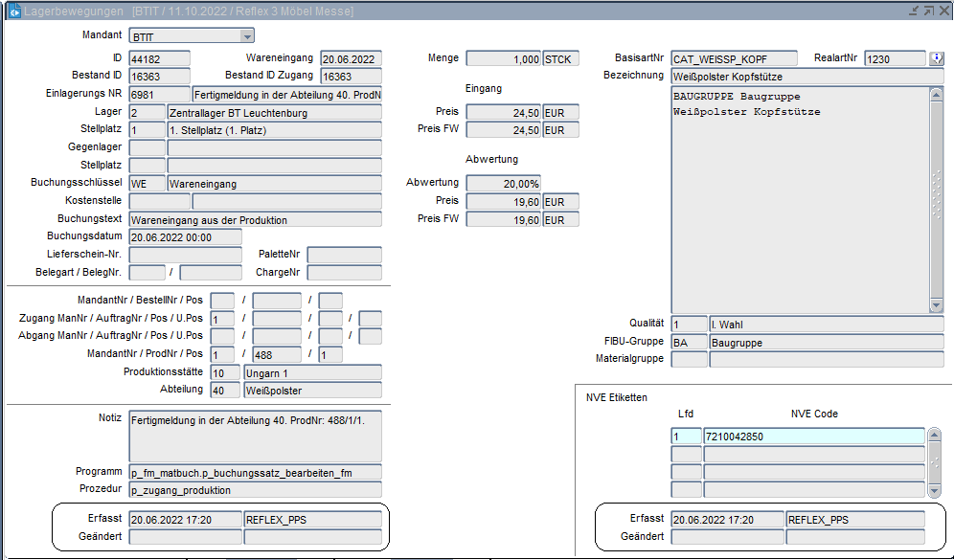Focus the Abwertung percentage field

coord(503,183)
